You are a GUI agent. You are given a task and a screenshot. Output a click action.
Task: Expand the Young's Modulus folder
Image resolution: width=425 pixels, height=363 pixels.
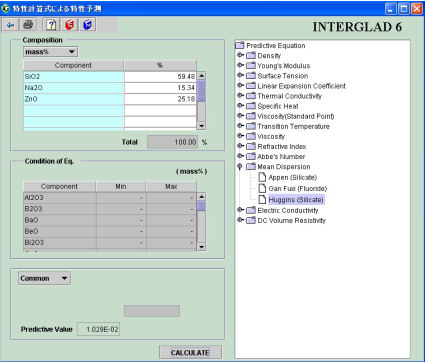(240, 65)
